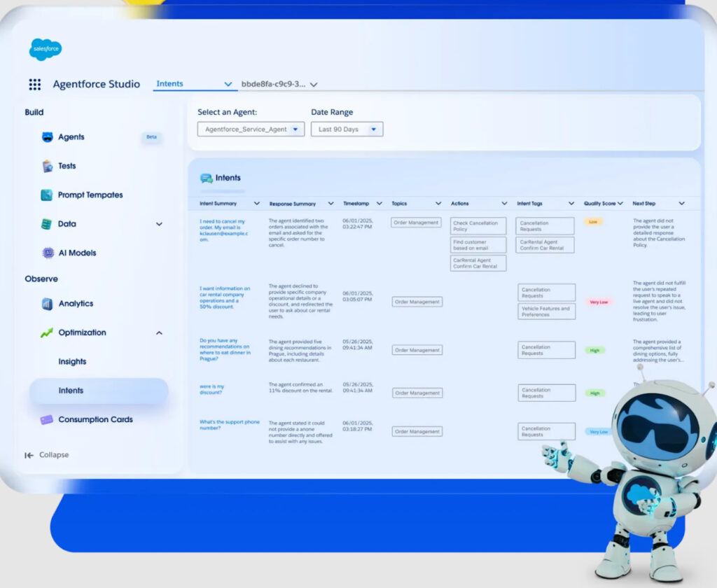This screenshot has width=717, height=588.
Task: Click the AI Models chip icon
Action: (48, 253)
